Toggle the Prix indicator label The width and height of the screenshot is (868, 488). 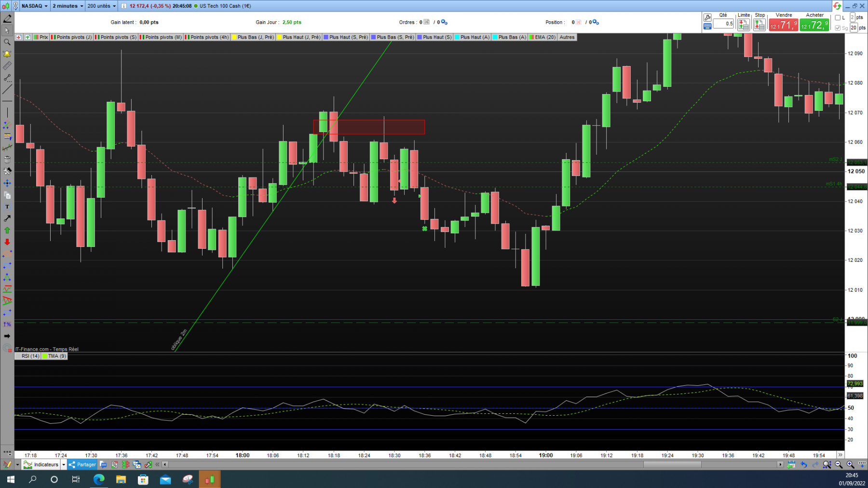click(41, 37)
